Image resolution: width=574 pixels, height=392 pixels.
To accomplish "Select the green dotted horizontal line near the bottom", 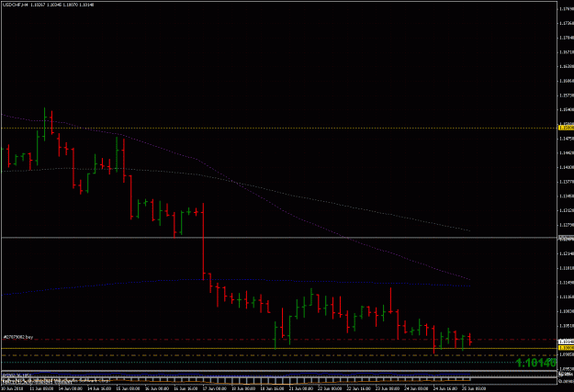I will (x=256, y=363).
